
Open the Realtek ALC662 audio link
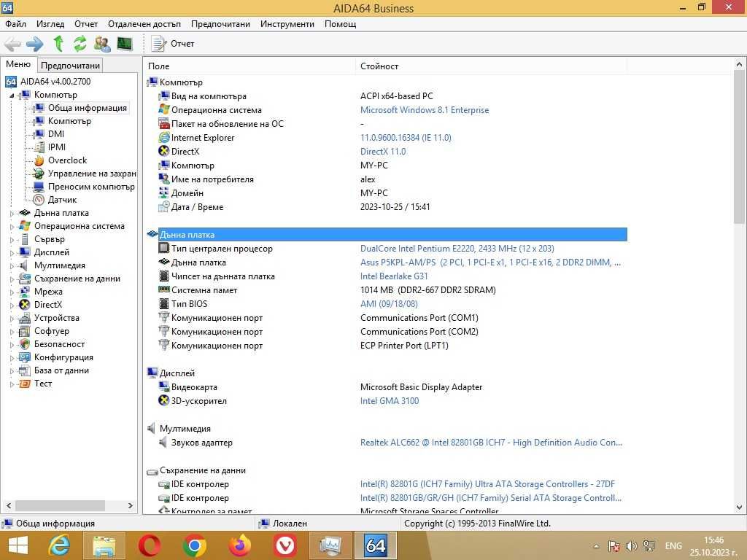tap(491, 443)
